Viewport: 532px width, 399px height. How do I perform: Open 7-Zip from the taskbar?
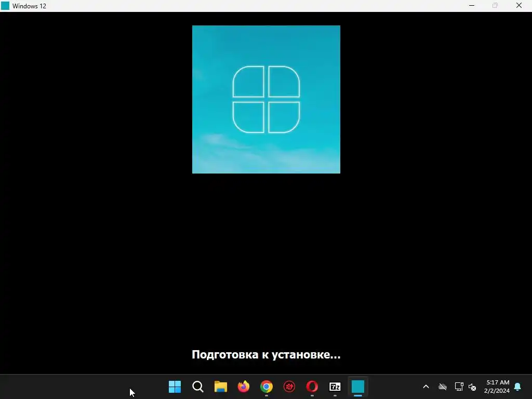[x=335, y=387]
